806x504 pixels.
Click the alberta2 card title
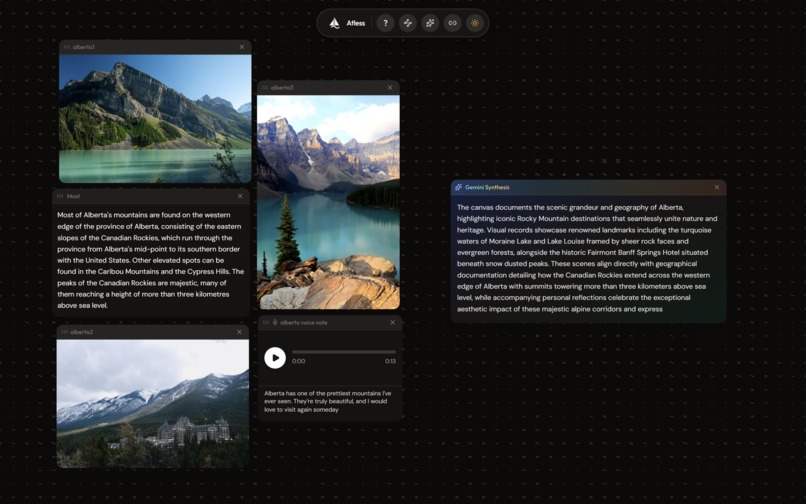[81, 332]
